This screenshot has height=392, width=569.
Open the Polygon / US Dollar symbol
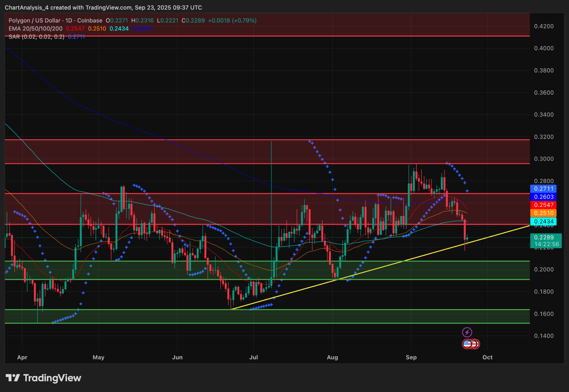tap(34, 20)
